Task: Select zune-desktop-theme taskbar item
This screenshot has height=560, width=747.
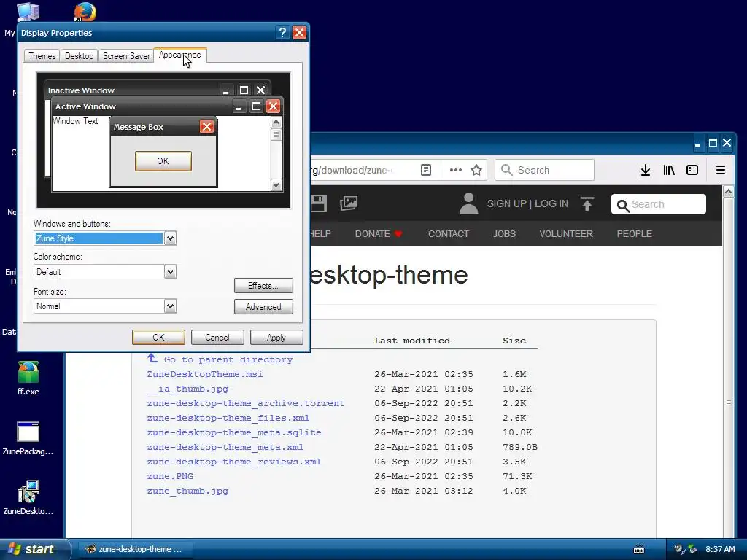Action: [133, 549]
